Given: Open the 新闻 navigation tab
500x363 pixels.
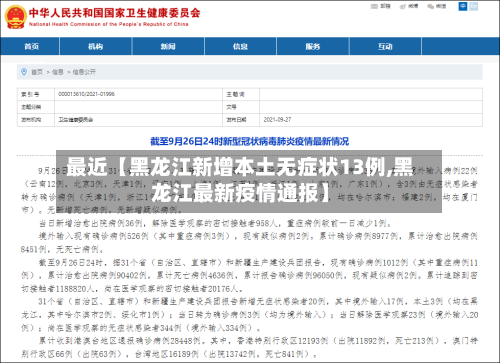Looking at the screenshot, I should (x=168, y=46).
